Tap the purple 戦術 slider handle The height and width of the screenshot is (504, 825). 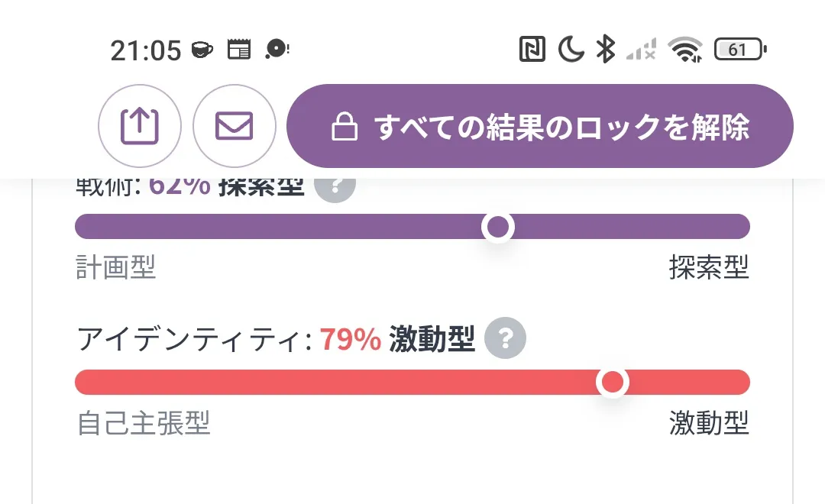pos(498,227)
